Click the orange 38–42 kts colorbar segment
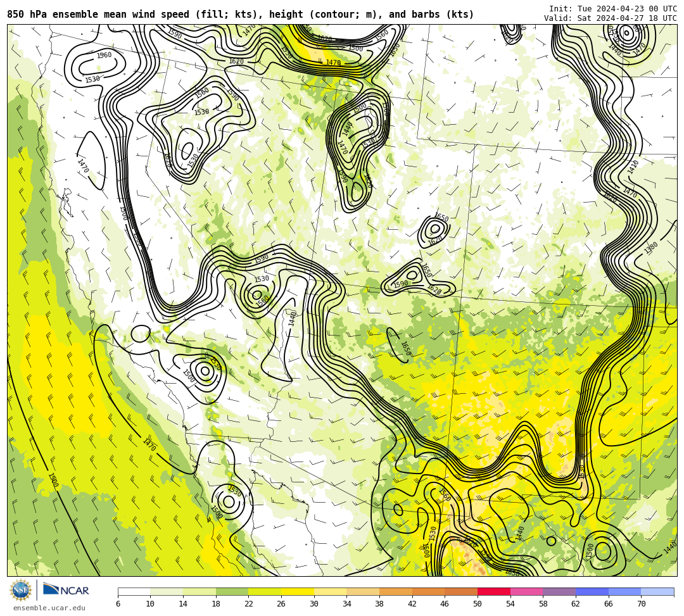Screen dimensions: 684x616 (x=396, y=591)
